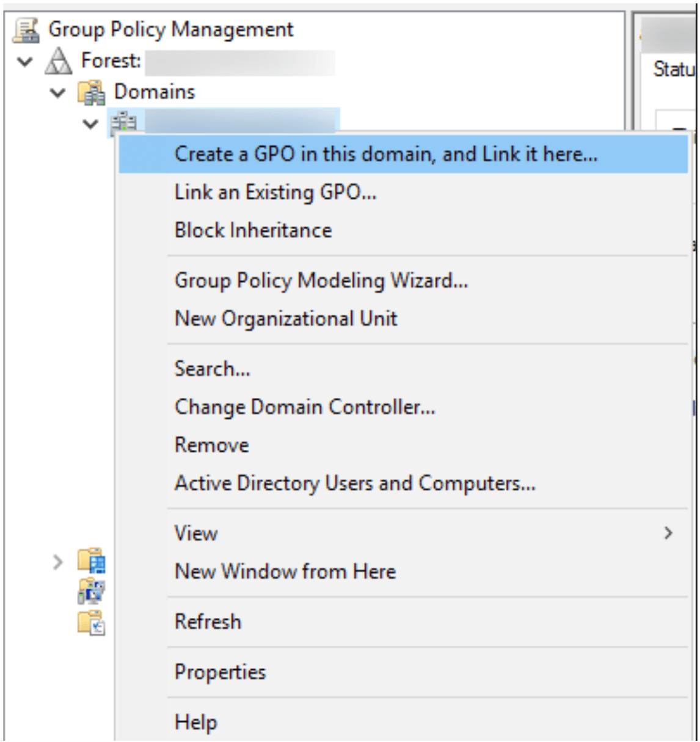
Task: Choose New Window from Here
Action: click(403, 571)
